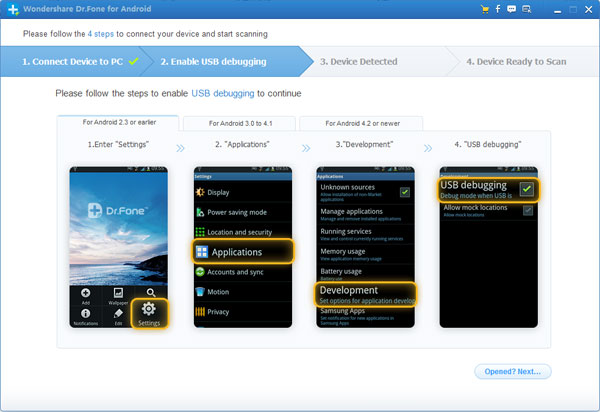Tap the Applications grid icon entry
The width and height of the screenshot is (600, 412).
coord(202,252)
